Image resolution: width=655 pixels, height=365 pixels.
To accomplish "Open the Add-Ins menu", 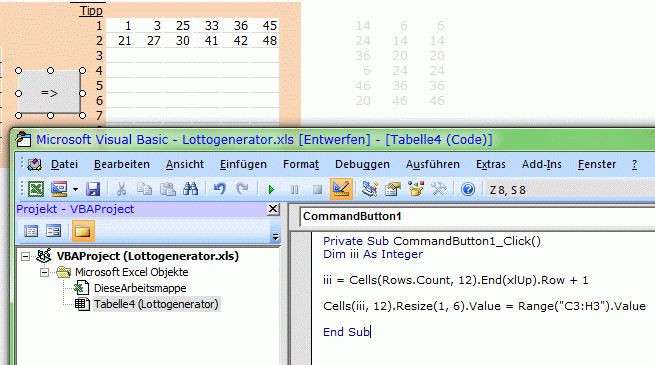I will [541, 165].
